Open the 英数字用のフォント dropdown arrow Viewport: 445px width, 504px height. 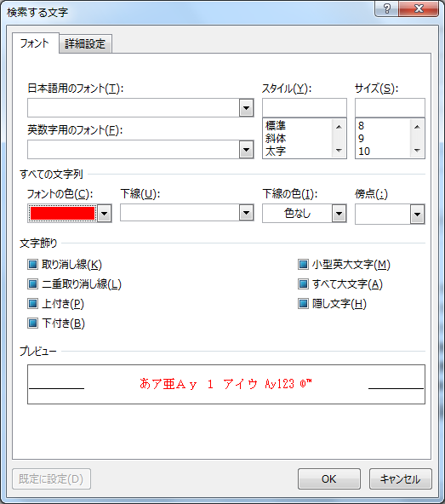[247, 150]
